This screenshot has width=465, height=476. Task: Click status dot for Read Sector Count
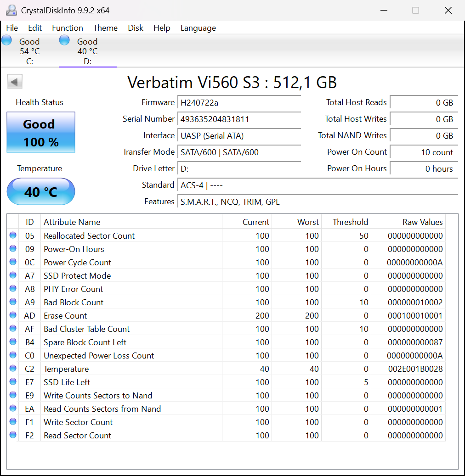[13, 435]
